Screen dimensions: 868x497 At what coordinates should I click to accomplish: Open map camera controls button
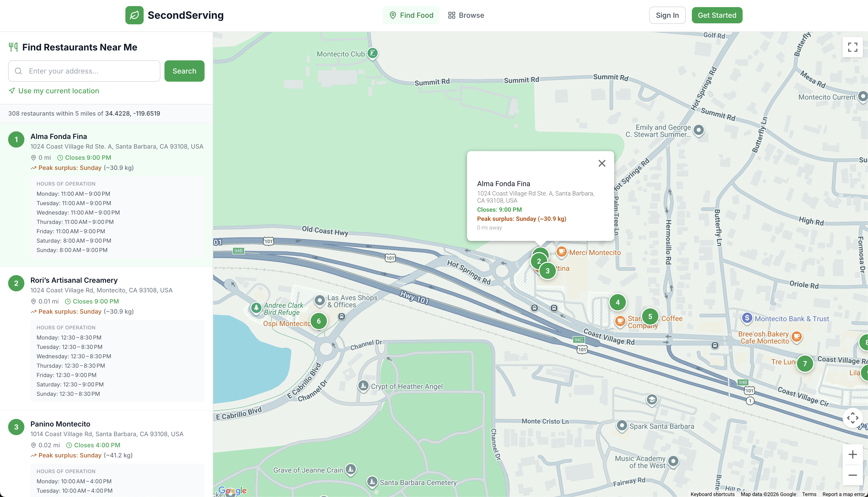pyautogui.click(x=852, y=417)
